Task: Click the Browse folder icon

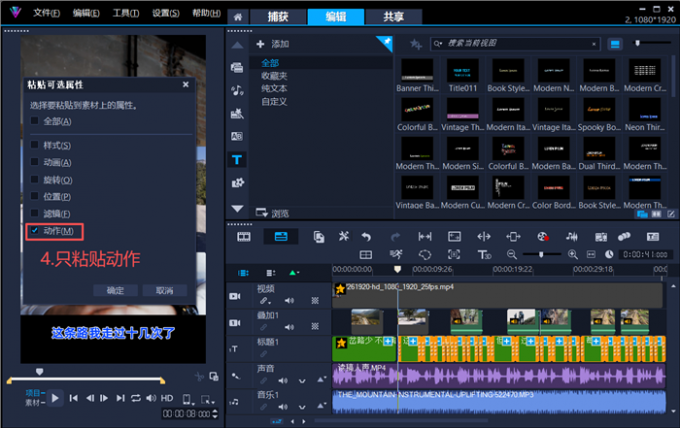Action: (x=262, y=213)
